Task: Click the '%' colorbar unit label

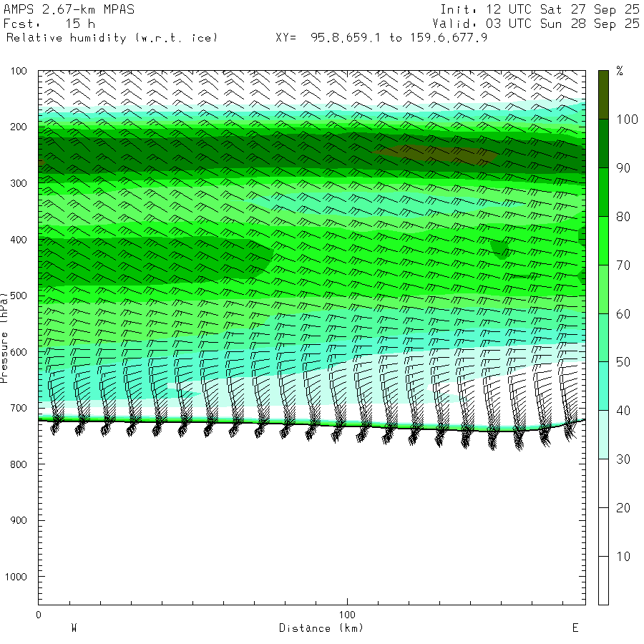Action: click(620, 71)
